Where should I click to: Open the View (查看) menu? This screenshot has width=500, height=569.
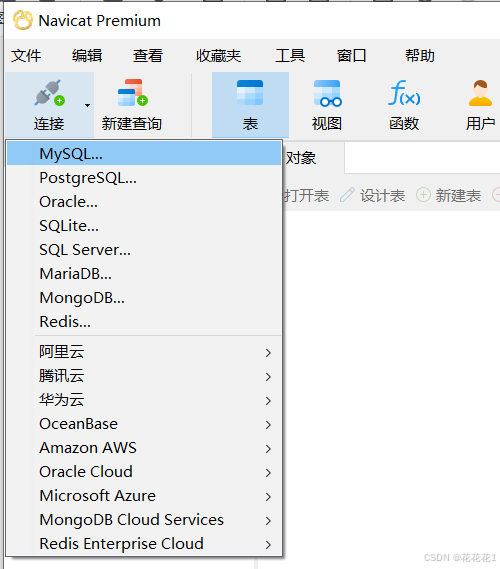pyautogui.click(x=148, y=56)
